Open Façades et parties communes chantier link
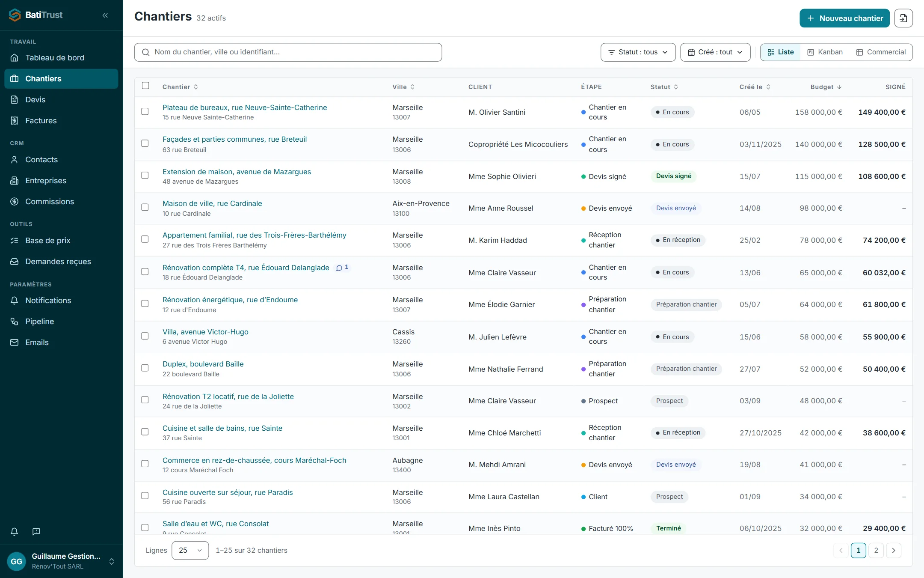This screenshot has height=578, width=924. point(234,140)
